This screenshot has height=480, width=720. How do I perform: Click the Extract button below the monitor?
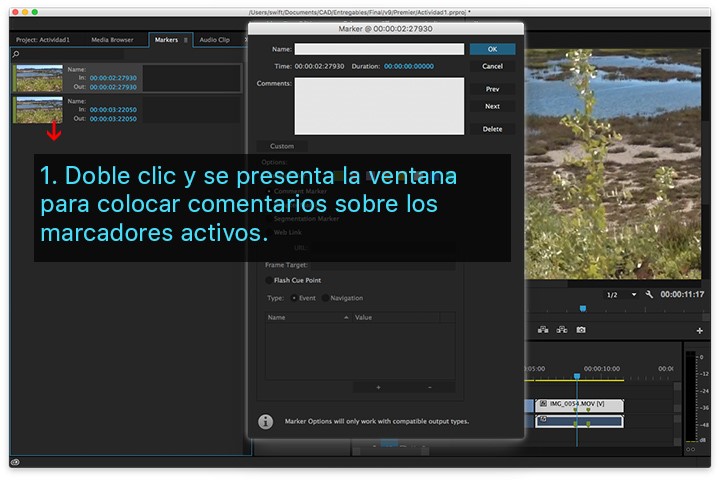click(x=562, y=330)
